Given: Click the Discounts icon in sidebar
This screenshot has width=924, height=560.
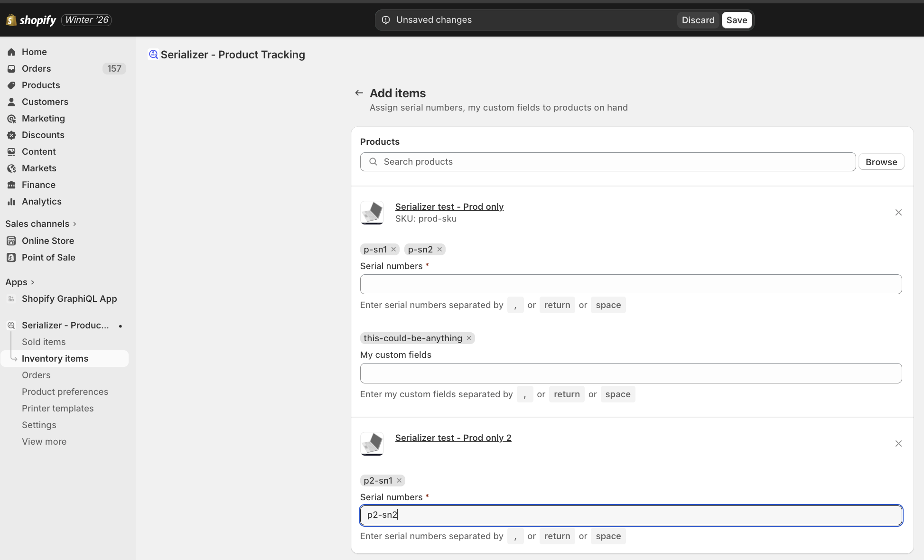Looking at the screenshot, I should [x=11, y=135].
